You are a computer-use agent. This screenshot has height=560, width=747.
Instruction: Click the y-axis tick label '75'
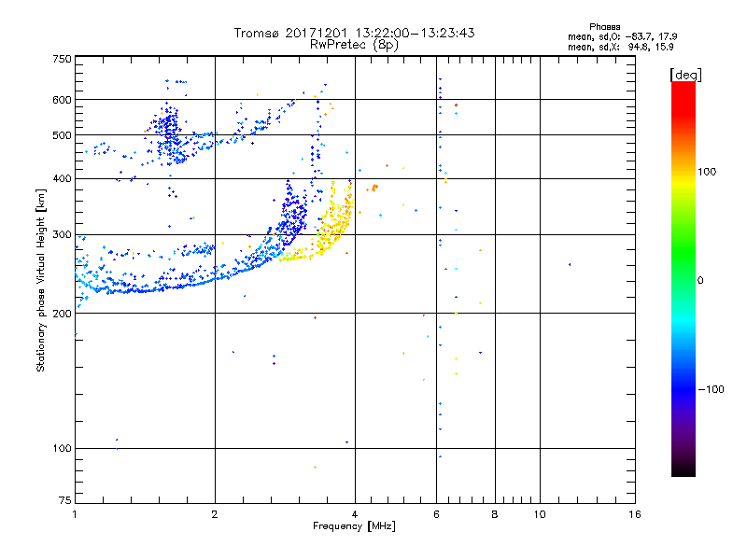[65, 500]
